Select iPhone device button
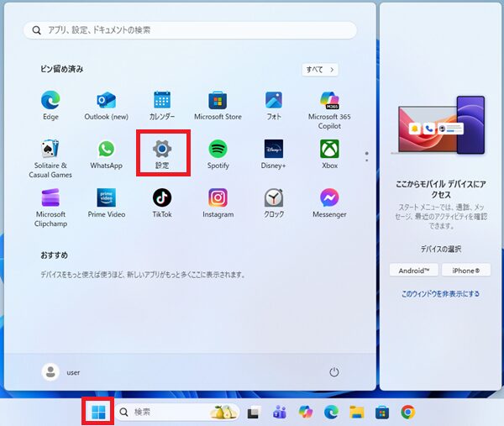The image size is (504, 426). (465, 270)
